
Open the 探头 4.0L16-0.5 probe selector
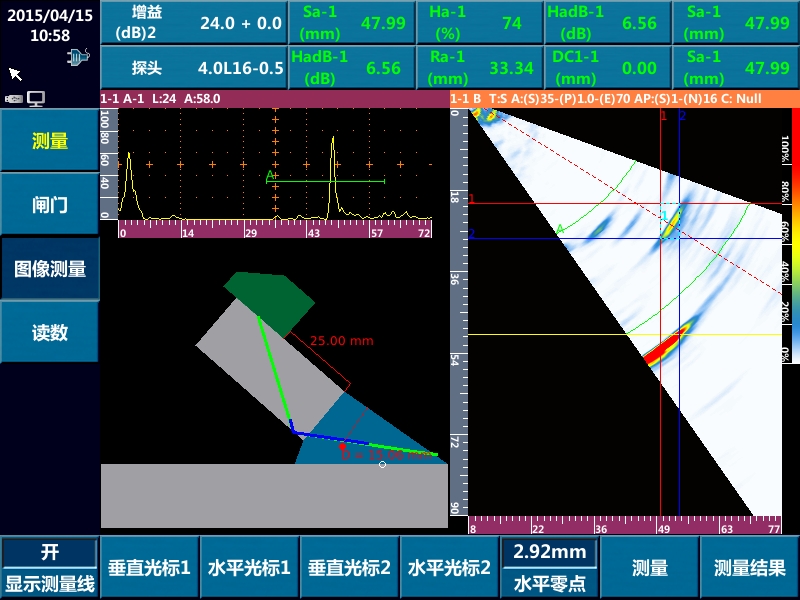193,68
